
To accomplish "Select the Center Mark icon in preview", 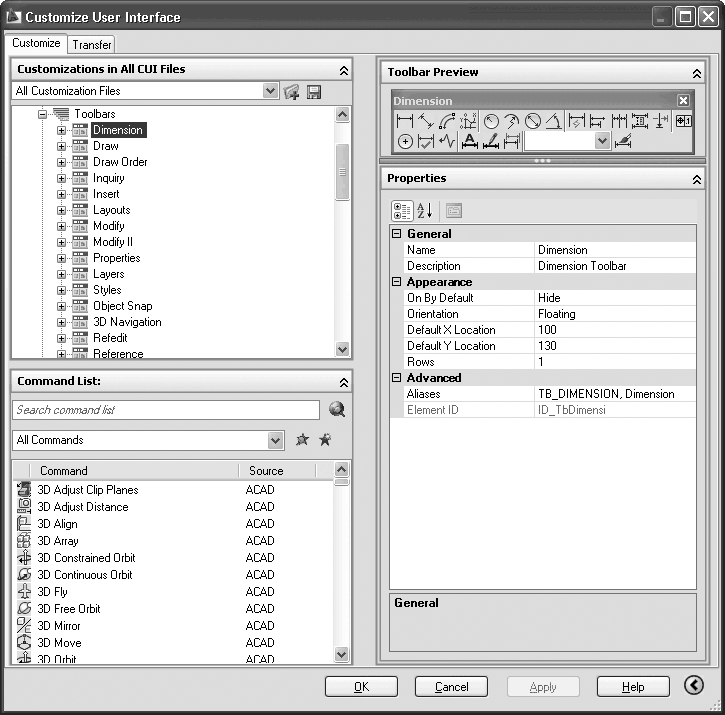I will (405, 142).
